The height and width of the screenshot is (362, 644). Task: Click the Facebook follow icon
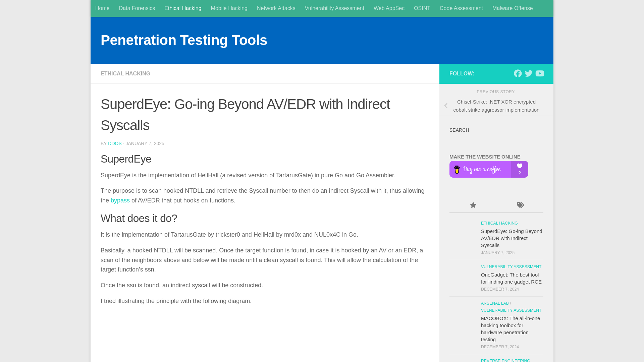[x=518, y=73]
